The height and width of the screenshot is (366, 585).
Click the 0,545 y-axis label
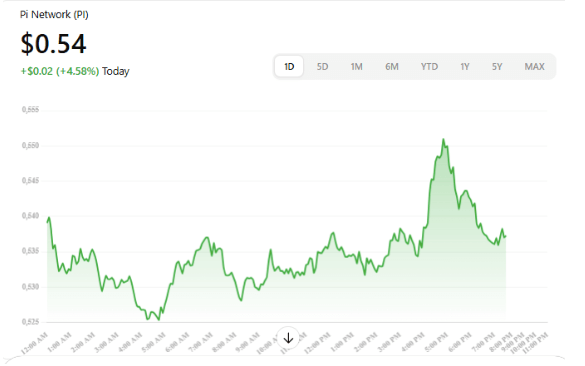pyautogui.click(x=30, y=181)
